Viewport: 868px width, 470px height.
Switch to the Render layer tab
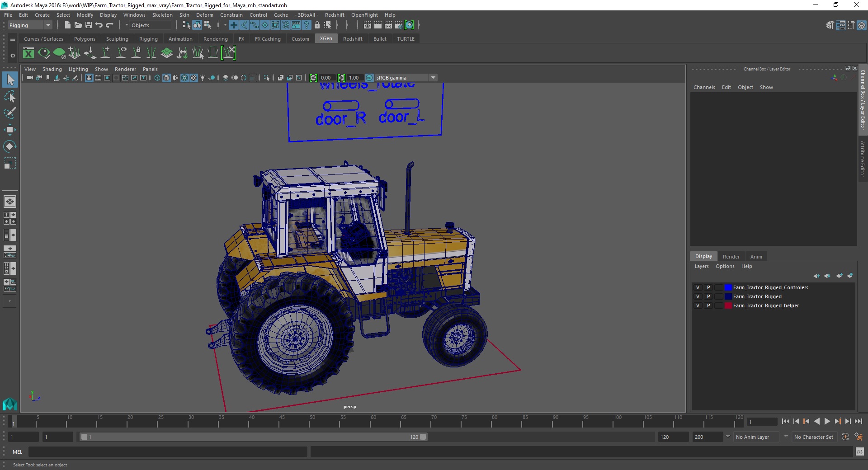pos(731,256)
